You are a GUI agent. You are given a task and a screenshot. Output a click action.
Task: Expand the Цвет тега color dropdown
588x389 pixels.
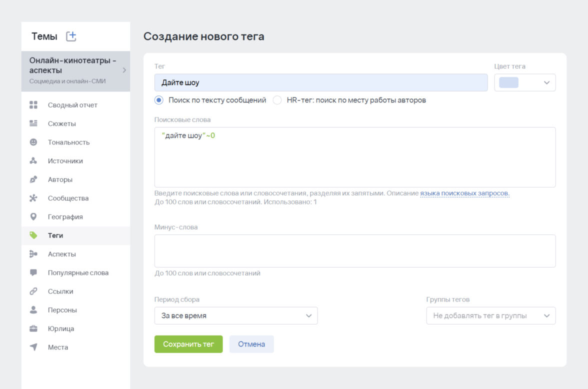point(524,83)
